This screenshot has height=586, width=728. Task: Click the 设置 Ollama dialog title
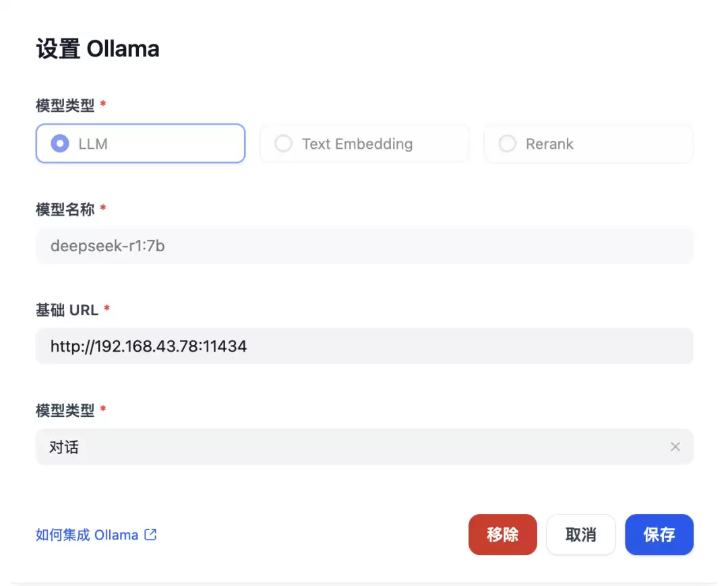(x=98, y=48)
